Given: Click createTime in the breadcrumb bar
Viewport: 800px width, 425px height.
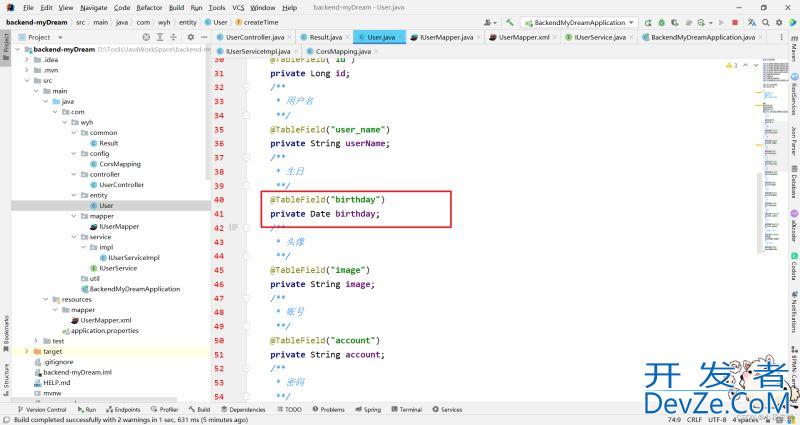Looking at the screenshot, I should 257,22.
